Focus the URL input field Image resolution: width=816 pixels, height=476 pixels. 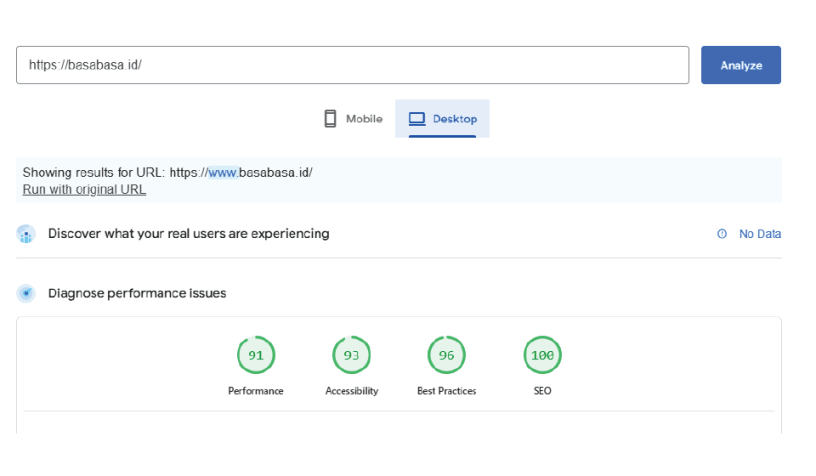[352, 65]
